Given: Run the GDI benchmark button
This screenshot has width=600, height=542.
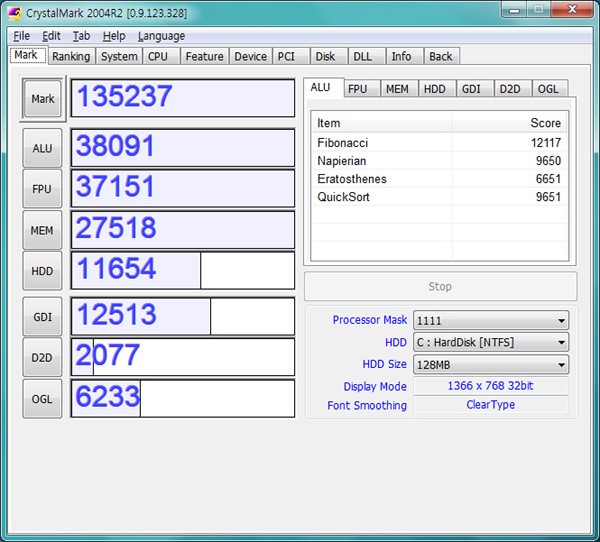Looking at the screenshot, I should (42, 317).
